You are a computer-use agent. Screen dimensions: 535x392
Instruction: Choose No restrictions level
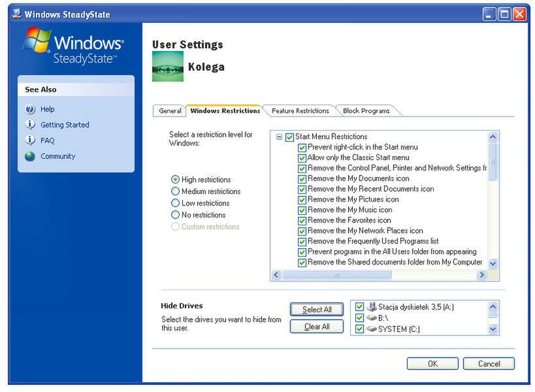175,215
